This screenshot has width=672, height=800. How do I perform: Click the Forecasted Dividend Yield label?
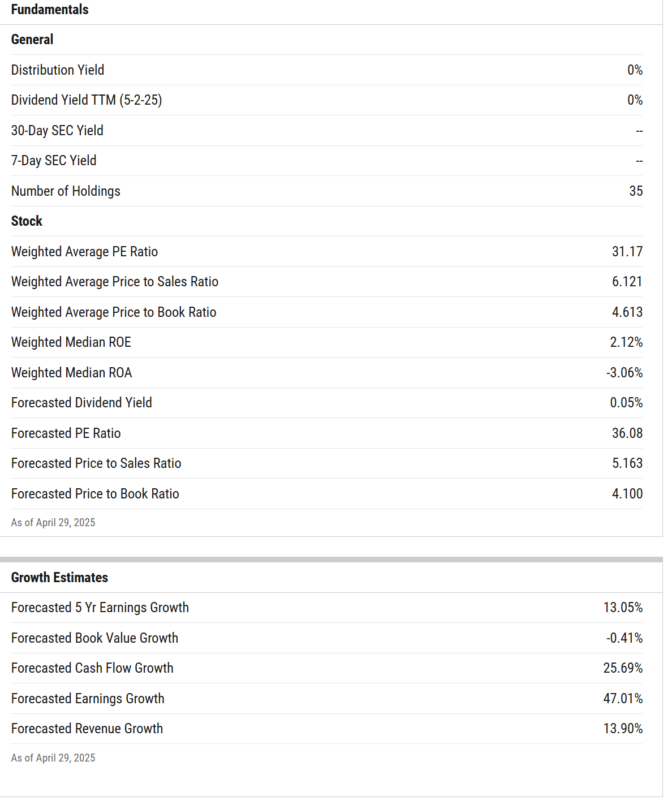(x=81, y=403)
